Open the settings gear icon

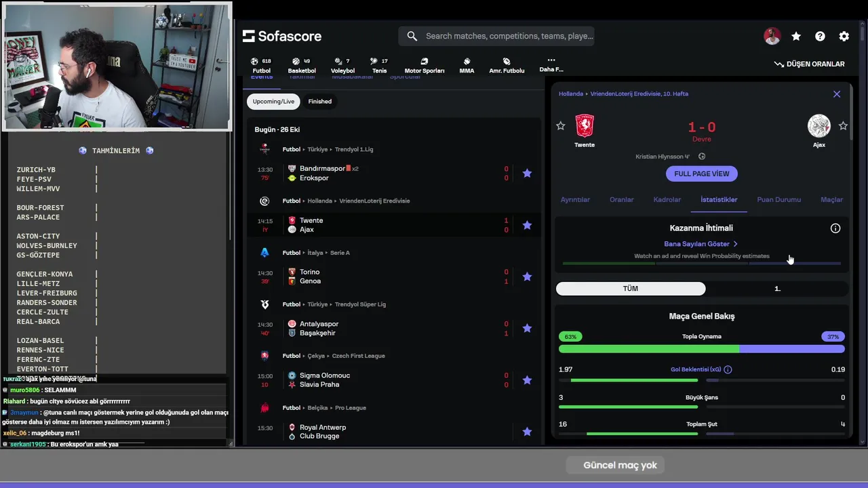(x=844, y=37)
